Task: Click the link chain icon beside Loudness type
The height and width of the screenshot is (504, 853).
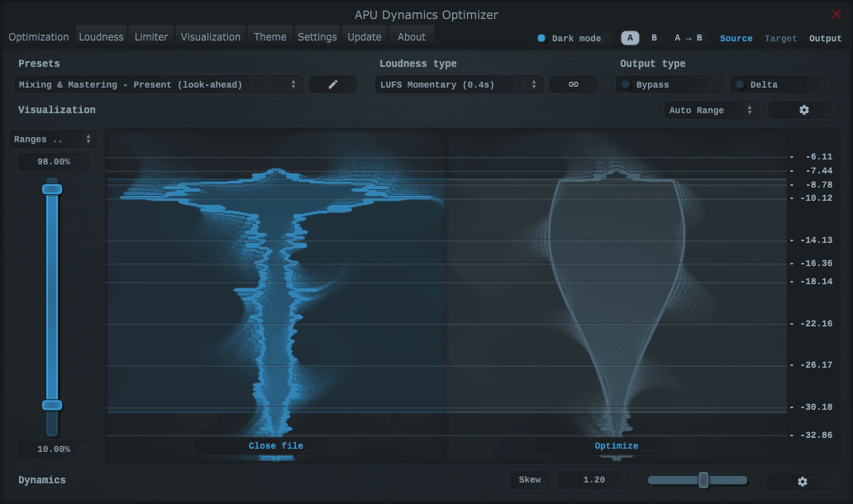Action: [x=574, y=84]
